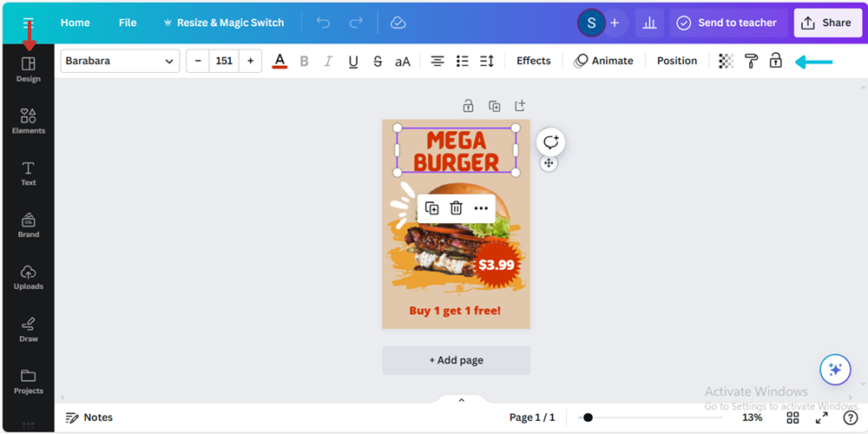Image resolution: width=868 pixels, height=434 pixels.
Task: Select the MEGA BURGER text box
Action: (457, 150)
